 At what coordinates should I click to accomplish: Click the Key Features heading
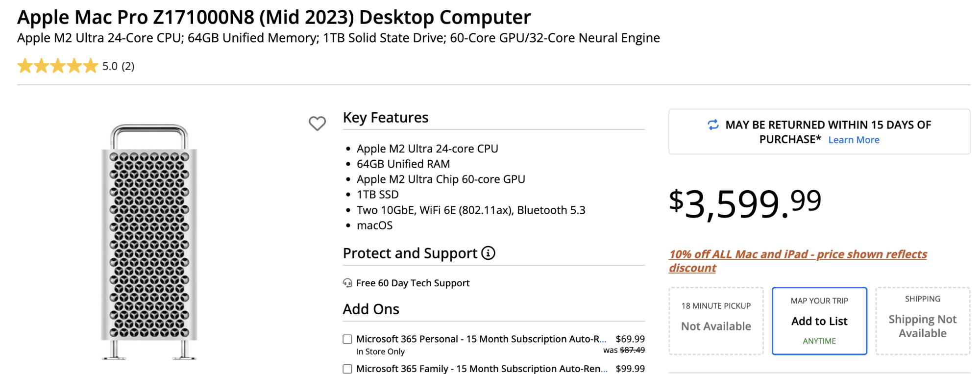pyautogui.click(x=386, y=118)
